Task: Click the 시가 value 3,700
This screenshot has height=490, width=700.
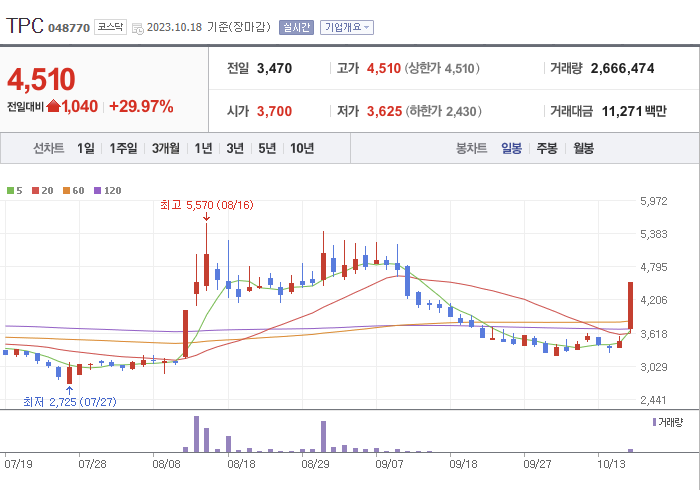Action: 274,111
